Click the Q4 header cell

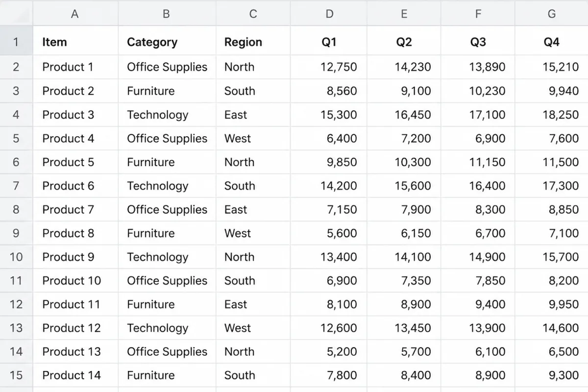[x=551, y=42]
